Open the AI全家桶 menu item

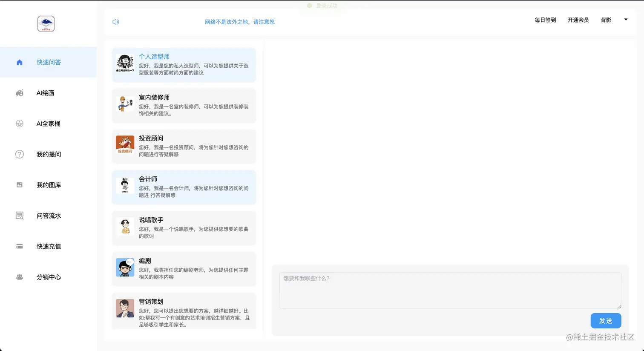coord(49,124)
